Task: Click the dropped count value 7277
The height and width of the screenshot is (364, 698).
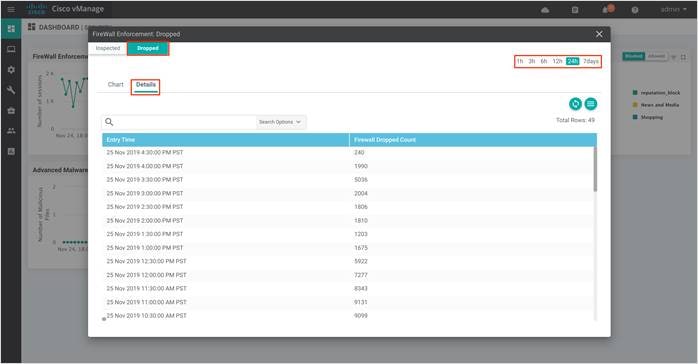Action: pos(361,275)
